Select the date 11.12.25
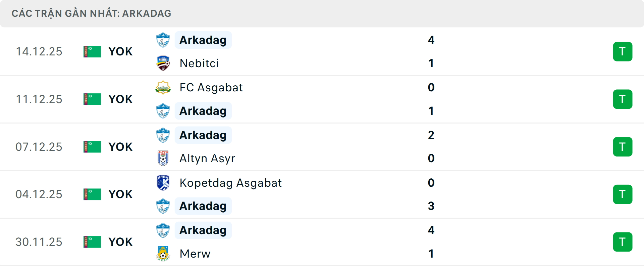Viewport: 644px width, 266px height. click(x=39, y=99)
